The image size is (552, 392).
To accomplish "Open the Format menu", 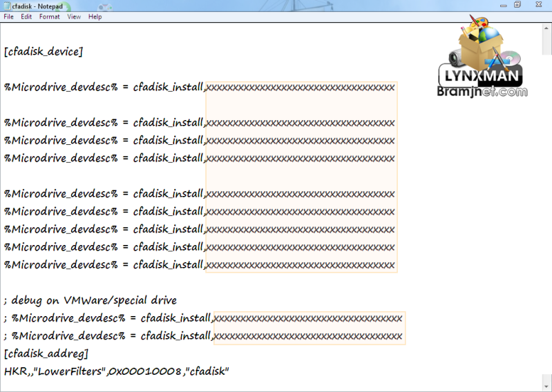I will click(x=49, y=17).
